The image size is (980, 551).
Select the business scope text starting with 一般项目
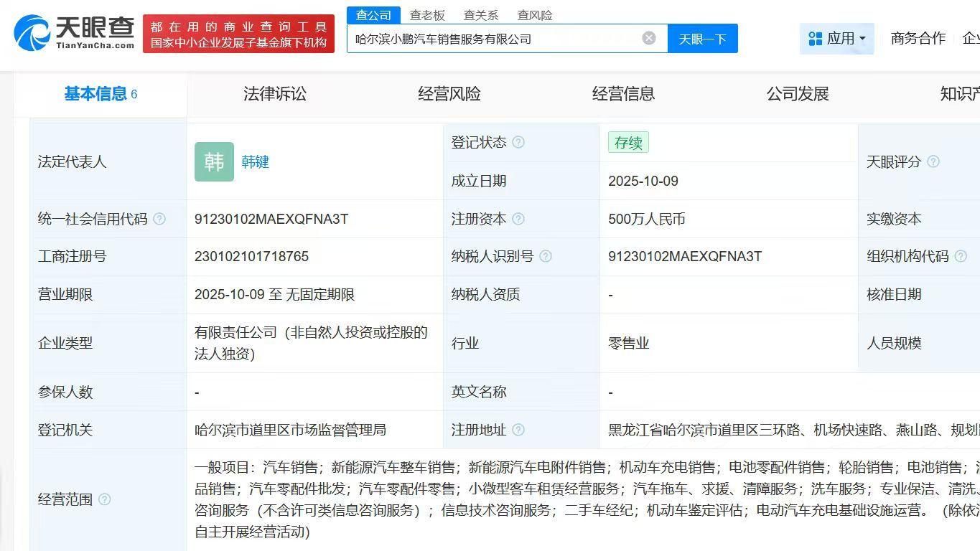tap(587, 499)
